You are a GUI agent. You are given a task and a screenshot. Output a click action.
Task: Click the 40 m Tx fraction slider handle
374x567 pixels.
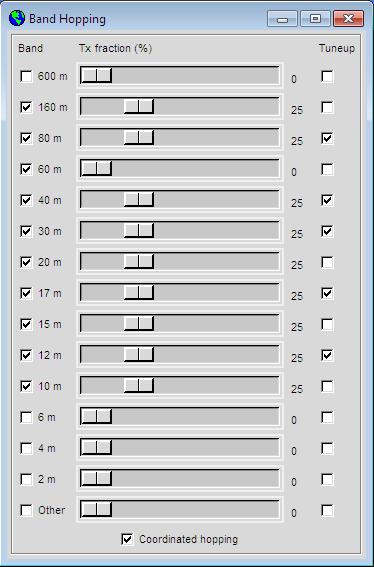[139, 200]
